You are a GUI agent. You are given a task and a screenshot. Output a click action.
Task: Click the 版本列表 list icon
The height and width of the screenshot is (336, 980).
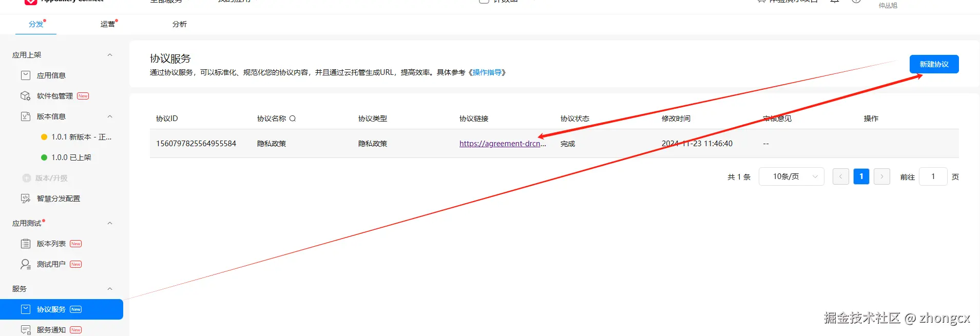coord(26,244)
